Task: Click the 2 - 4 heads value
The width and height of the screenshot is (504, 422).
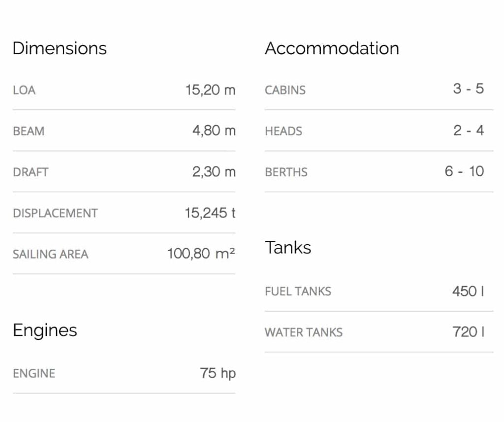Action: coord(469,130)
